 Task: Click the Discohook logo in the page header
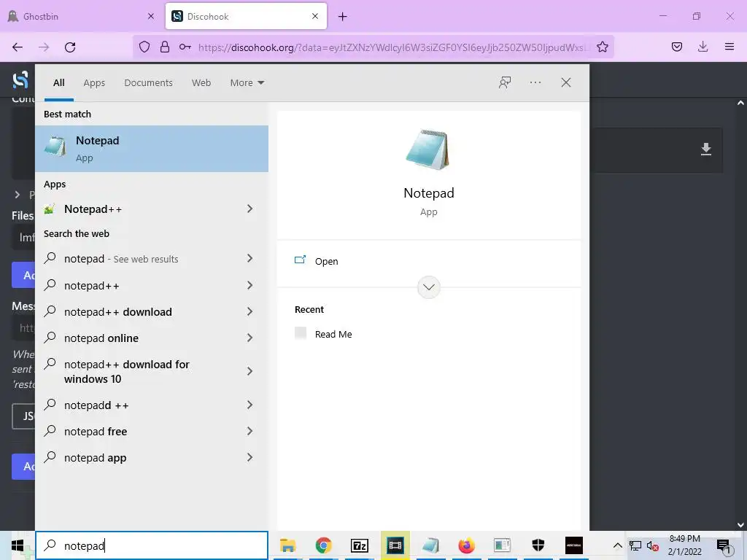pyautogui.click(x=20, y=80)
